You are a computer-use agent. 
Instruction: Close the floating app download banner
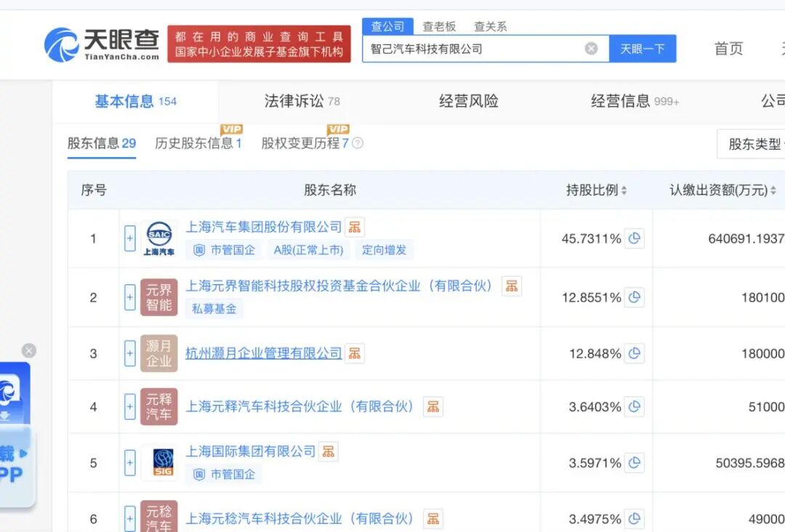tap(29, 350)
